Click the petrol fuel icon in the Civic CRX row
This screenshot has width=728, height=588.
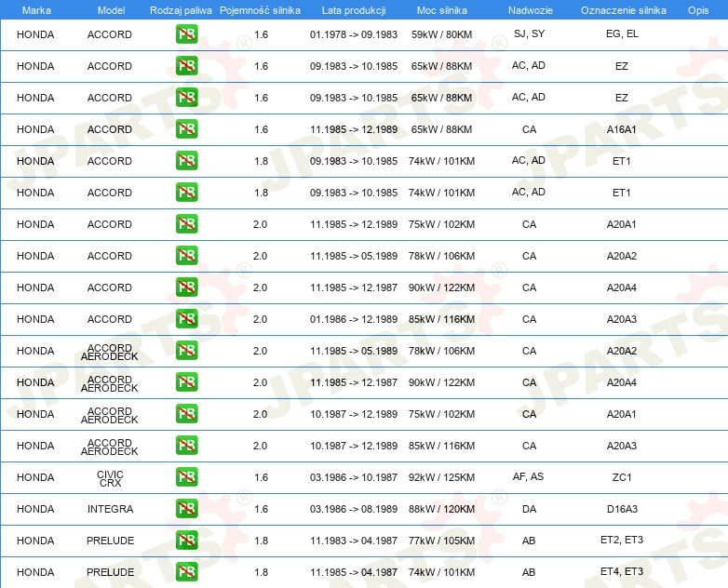click(186, 476)
